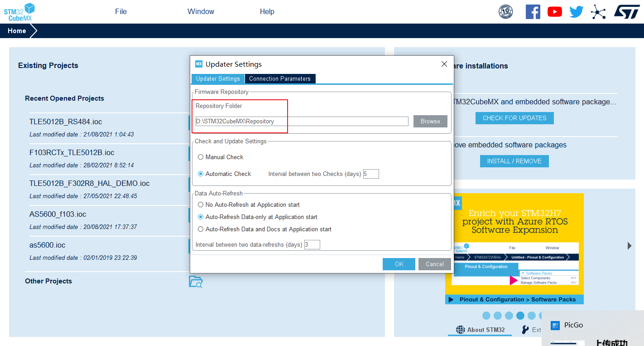
Task: Click the next-slide arrow beside the banner
Action: pyautogui.click(x=630, y=246)
